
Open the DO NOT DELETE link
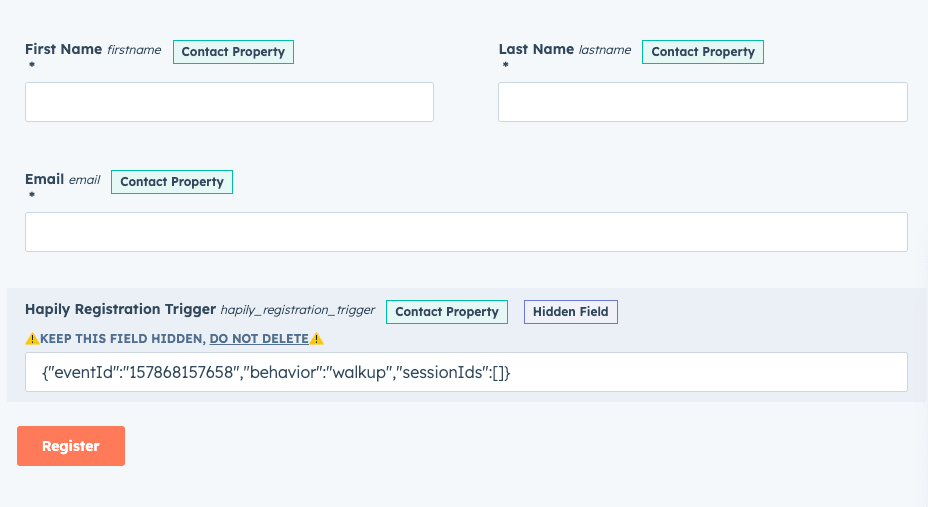coord(259,339)
